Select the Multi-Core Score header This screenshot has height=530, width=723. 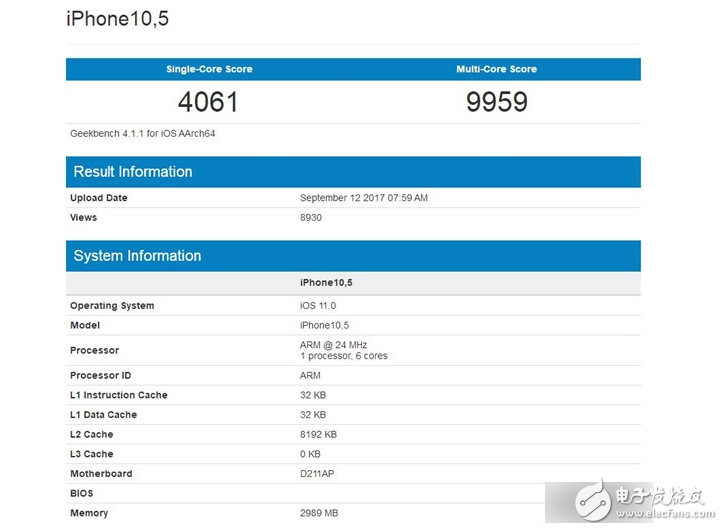tap(497, 69)
